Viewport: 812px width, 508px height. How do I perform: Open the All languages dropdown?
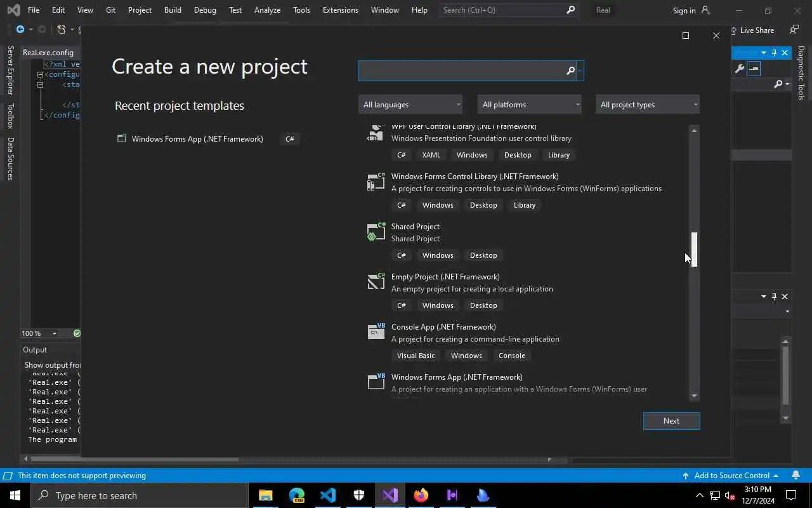tap(410, 105)
